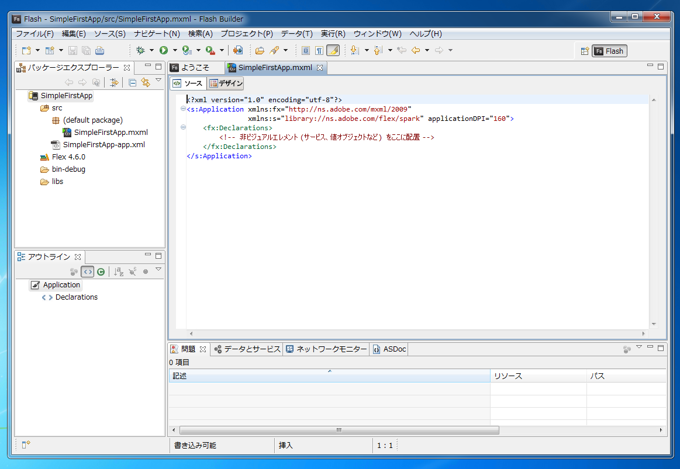Click the Open Perspective icon
Screen dimensions: 680x469
point(584,51)
